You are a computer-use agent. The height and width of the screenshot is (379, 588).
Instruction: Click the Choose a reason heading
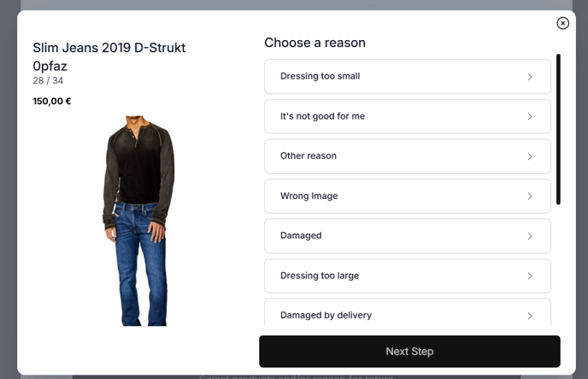[315, 43]
